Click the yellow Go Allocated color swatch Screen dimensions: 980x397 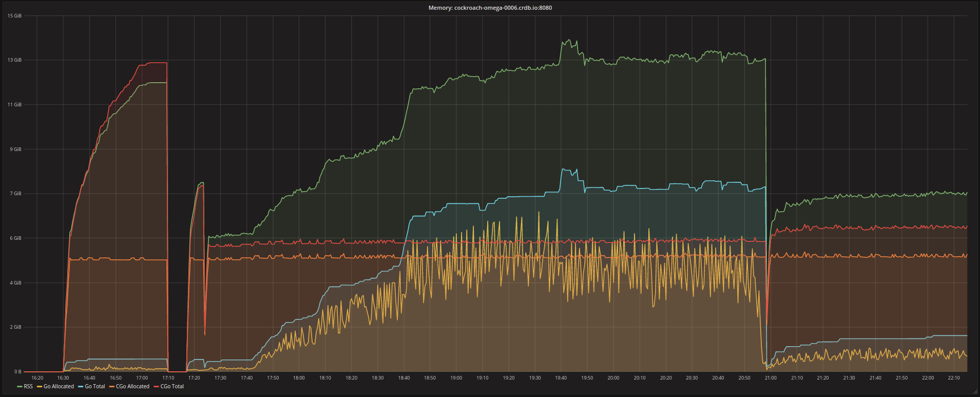(40, 387)
